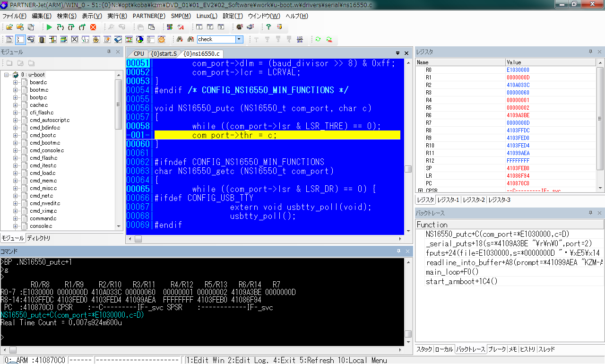Click line number 00058 in source gutter

(138, 126)
